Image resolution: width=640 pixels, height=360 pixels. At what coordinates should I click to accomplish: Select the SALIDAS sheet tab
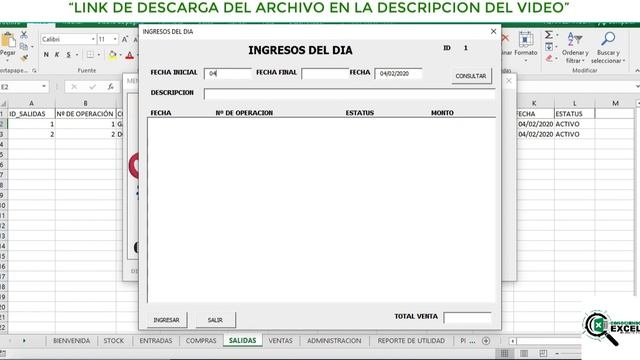(x=242, y=340)
